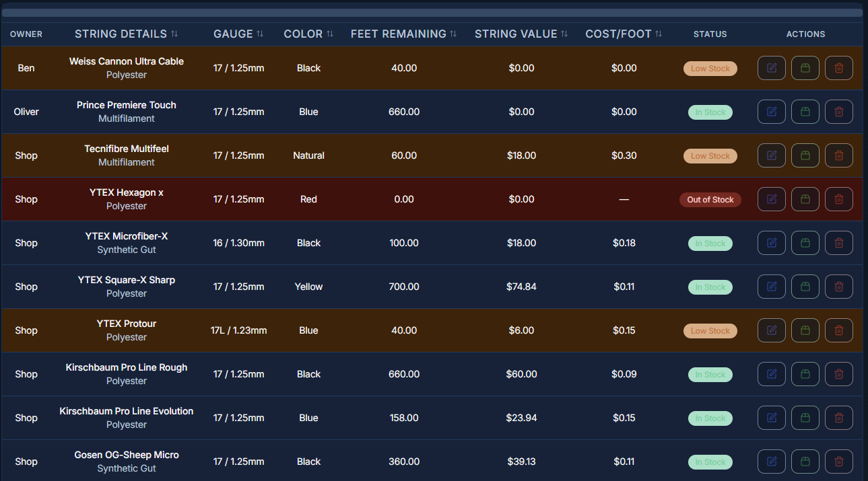Click the Low Stock badge for YTEX Protour
This screenshot has height=481, width=868.
pyautogui.click(x=710, y=331)
